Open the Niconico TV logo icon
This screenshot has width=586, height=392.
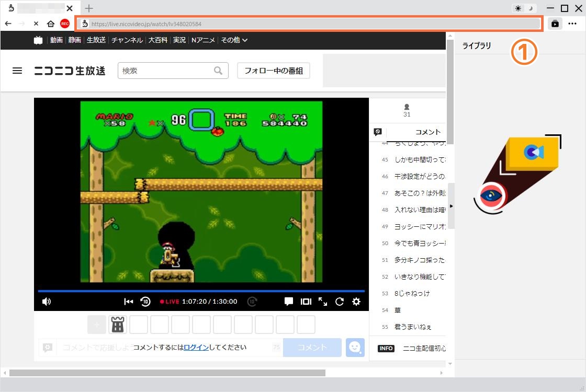click(38, 40)
